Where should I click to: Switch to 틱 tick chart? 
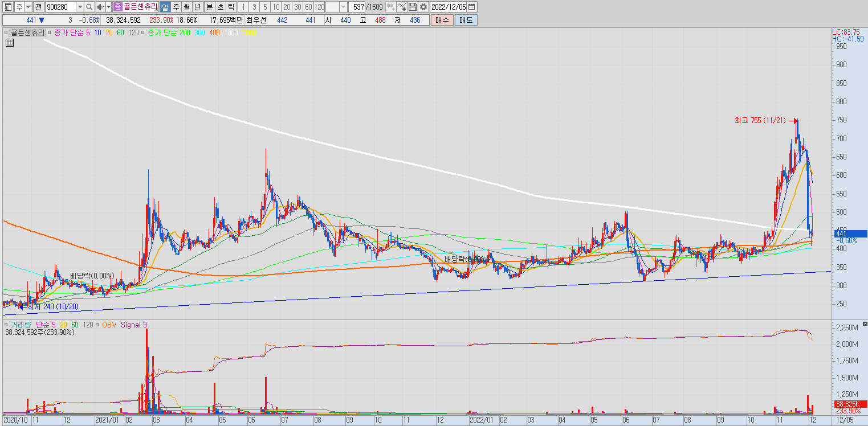click(x=231, y=7)
